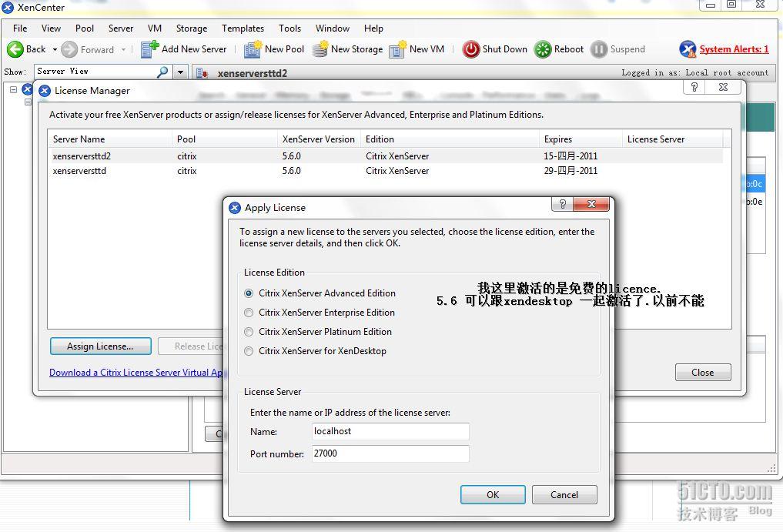
Task: Click the Server View search field
Action: (95, 72)
